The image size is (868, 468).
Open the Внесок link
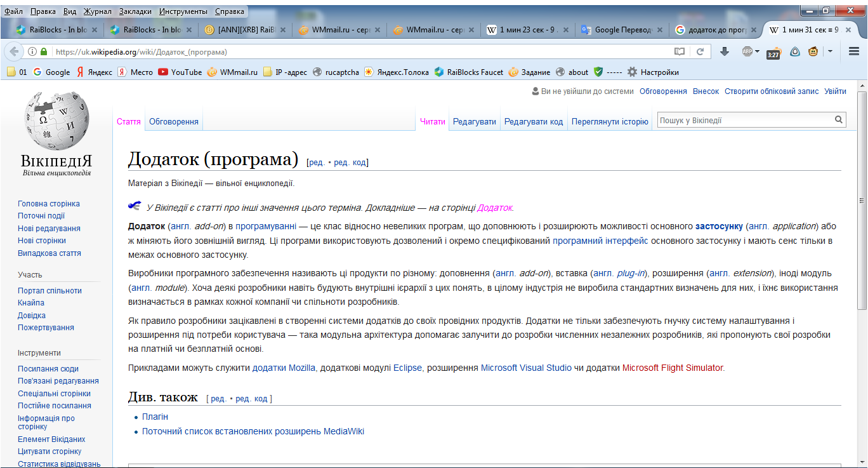(x=706, y=91)
